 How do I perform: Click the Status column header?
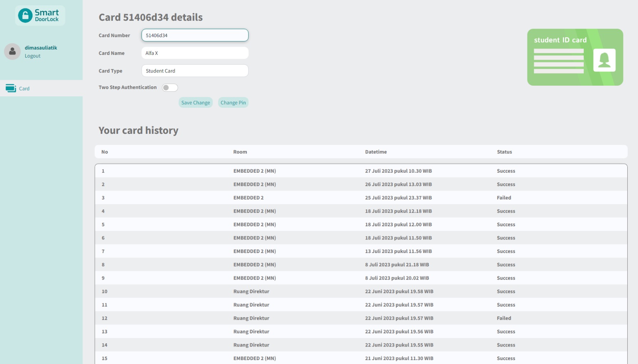point(504,152)
